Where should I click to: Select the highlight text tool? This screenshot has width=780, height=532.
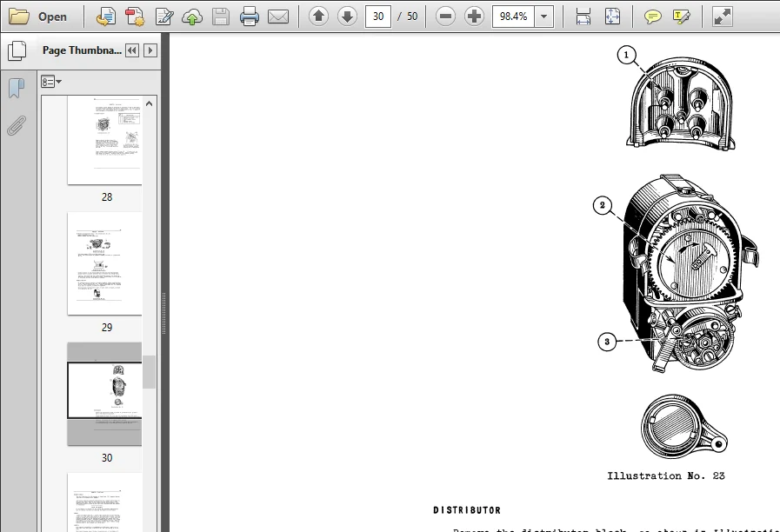coord(681,17)
